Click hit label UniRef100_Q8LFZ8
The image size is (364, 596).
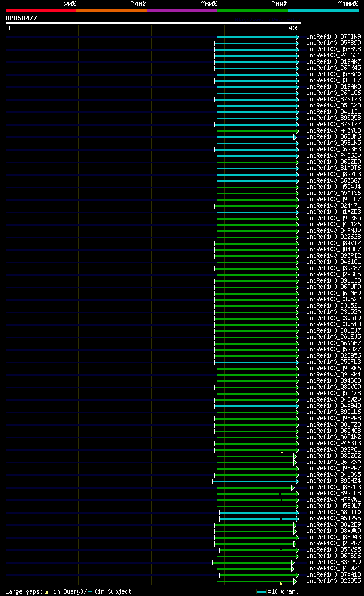[x=334, y=425]
